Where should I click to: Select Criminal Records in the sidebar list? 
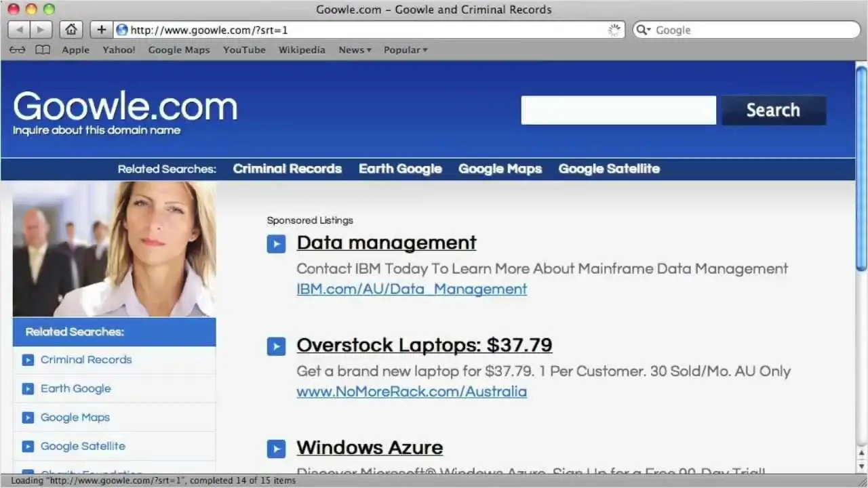click(86, 360)
